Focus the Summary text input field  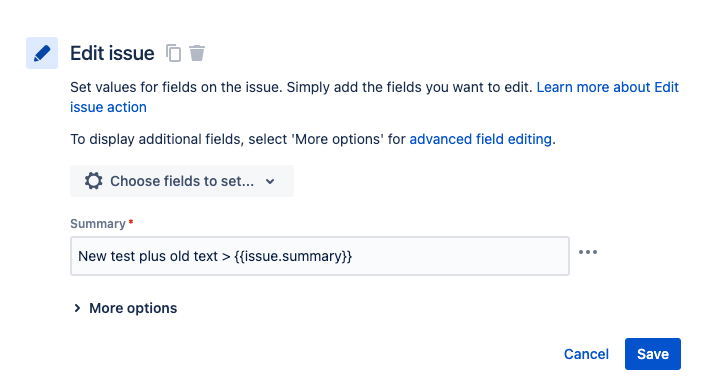320,256
